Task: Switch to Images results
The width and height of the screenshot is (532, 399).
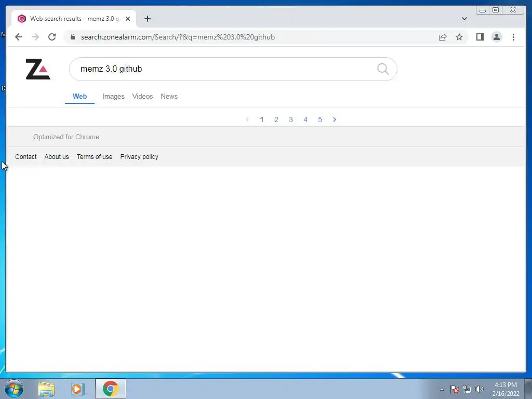Action: pyautogui.click(x=113, y=96)
